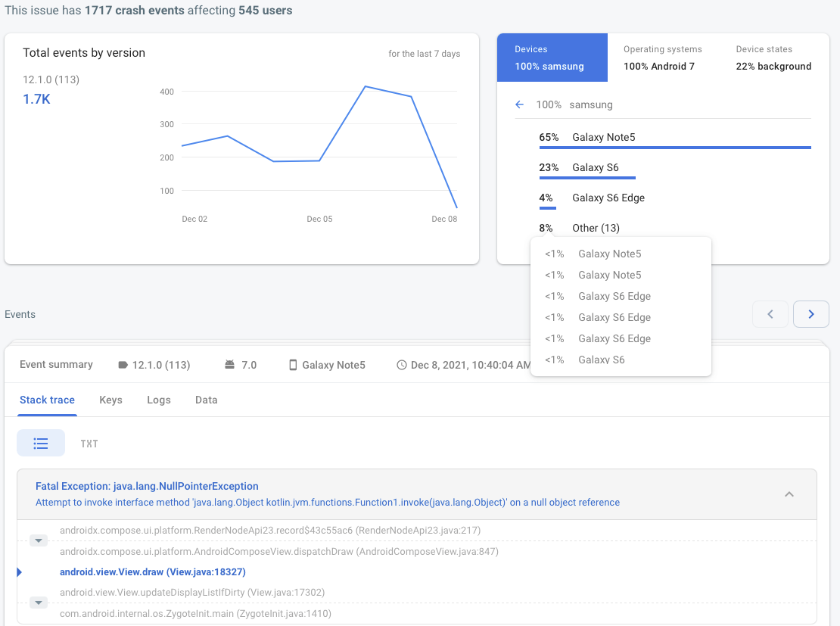The height and width of the screenshot is (626, 840).
Task: Open the Device states tab
Action: [x=773, y=58]
